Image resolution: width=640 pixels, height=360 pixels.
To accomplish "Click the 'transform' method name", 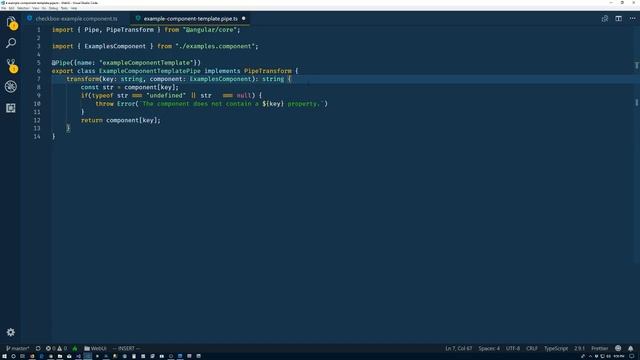I will click(x=83, y=79).
